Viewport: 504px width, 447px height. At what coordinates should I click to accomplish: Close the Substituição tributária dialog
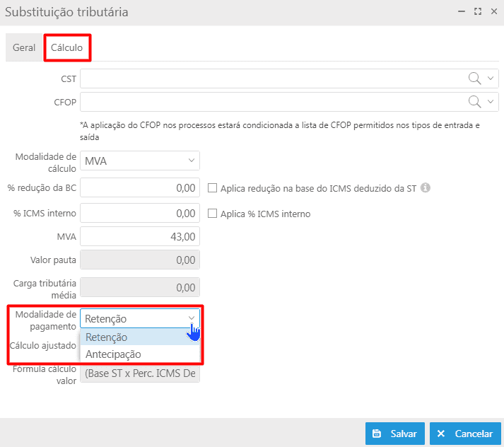tap(494, 12)
